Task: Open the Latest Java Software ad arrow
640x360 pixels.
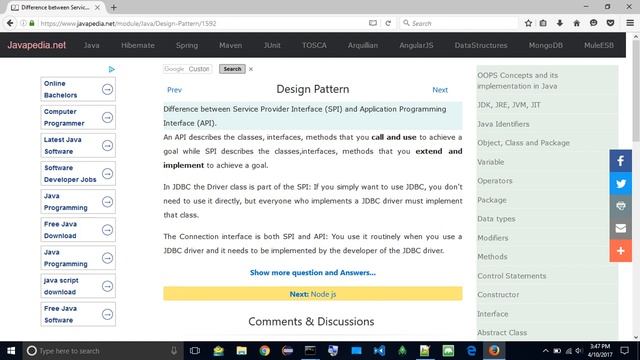Action: (107, 146)
